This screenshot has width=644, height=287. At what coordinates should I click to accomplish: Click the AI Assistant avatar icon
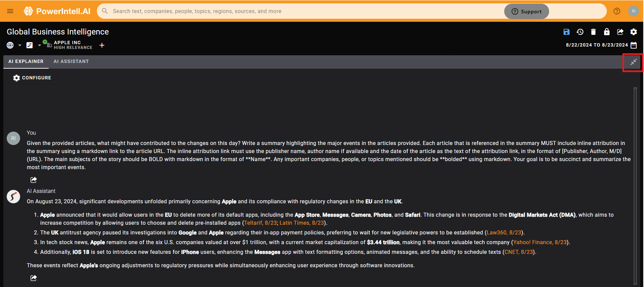click(13, 197)
